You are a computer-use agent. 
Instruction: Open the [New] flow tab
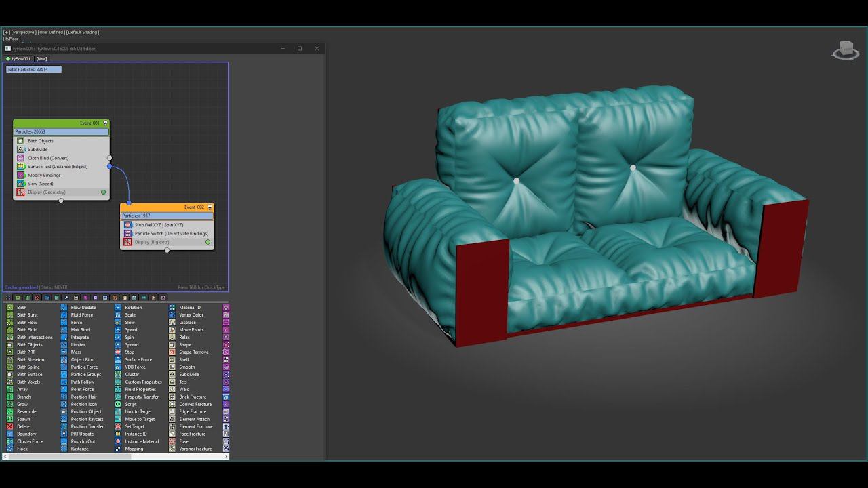(42, 59)
